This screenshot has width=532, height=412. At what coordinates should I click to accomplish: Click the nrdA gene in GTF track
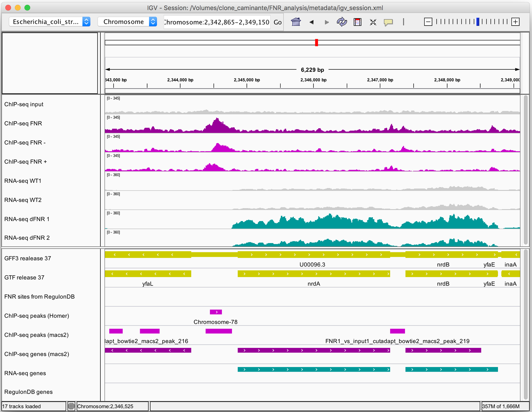point(314,274)
